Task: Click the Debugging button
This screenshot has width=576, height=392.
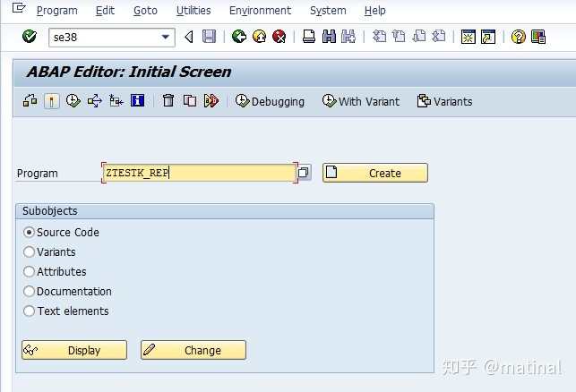Action: [270, 101]
